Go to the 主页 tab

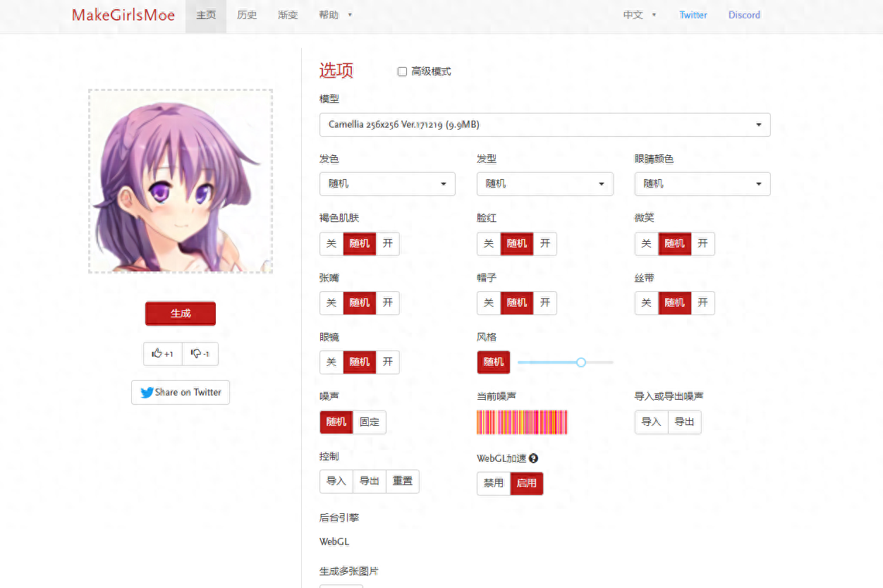(x=206, y=16)
